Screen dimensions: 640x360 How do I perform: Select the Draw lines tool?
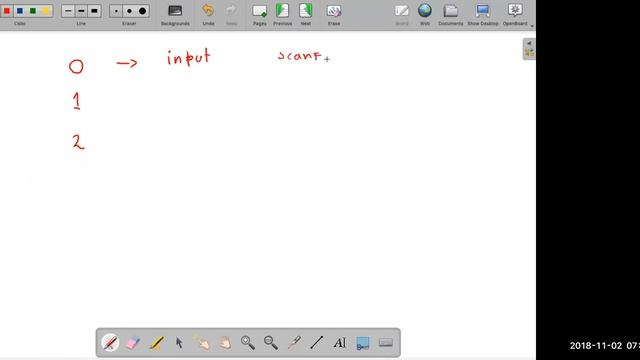[x=317, y=342]
